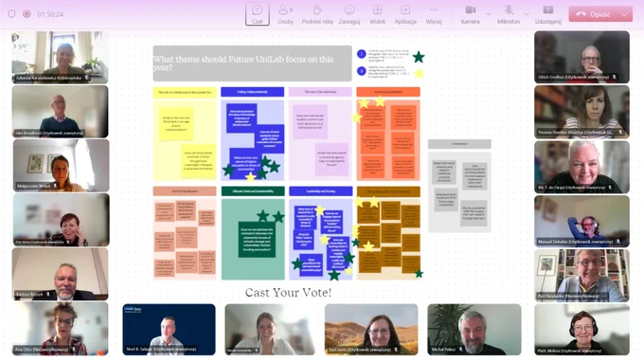Image resolution: width=644 pixels, height=362 pixels.
Task: Open the dark blue background participant tile
Action: 169,330
